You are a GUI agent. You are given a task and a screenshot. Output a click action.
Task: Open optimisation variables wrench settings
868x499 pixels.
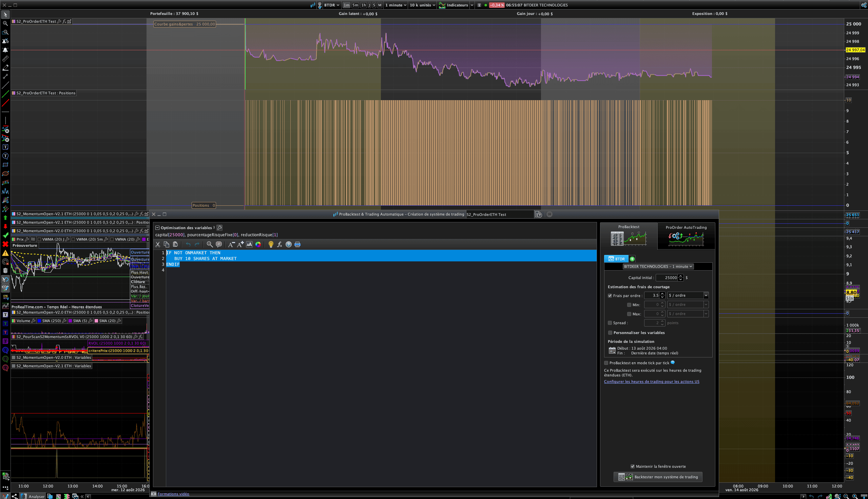[219, 227]
